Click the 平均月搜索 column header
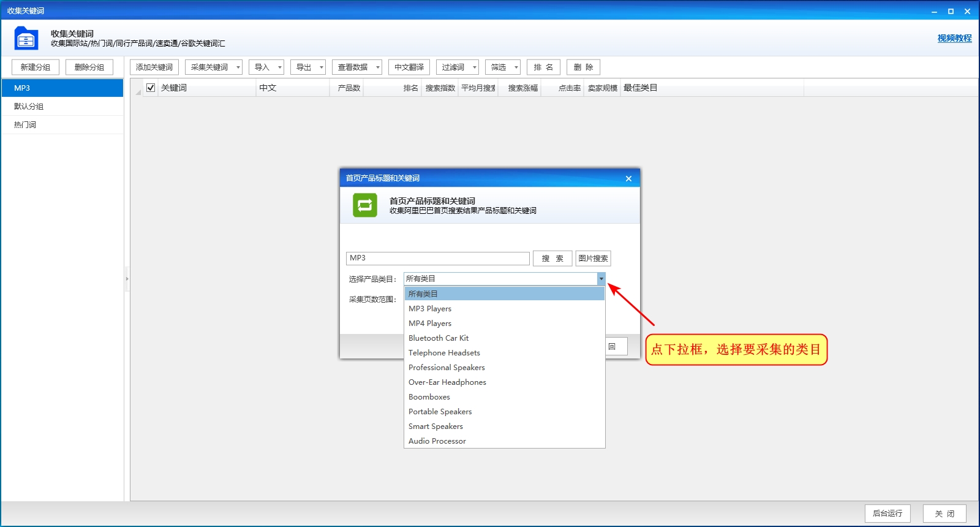The image size is (980, 527). [x=478, y=88]
